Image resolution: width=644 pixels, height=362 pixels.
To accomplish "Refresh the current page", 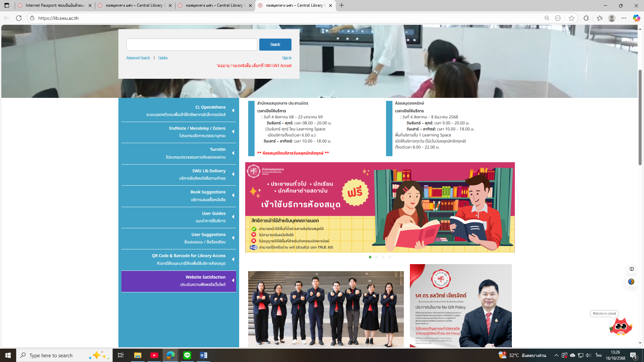I will (19, 18).
